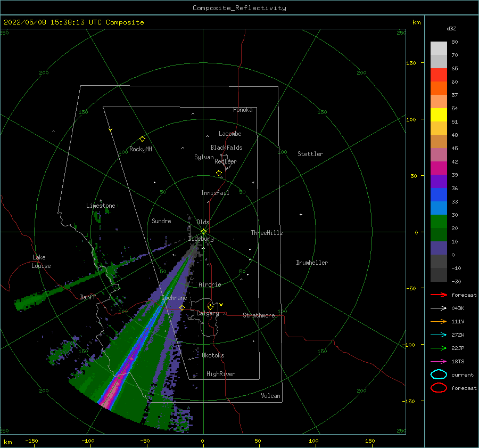The width and height of the screenshot is (479, 448).
Task: Click the 'Innisfail' town label
Action: coord(215,193)
